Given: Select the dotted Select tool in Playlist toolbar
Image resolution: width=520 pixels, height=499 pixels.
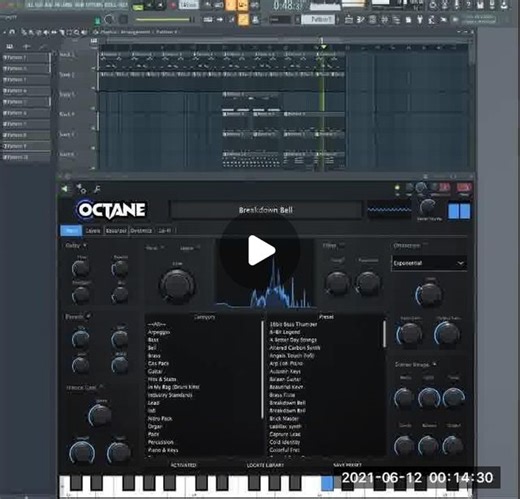Looking at the screenshot, I should [69, 33].
